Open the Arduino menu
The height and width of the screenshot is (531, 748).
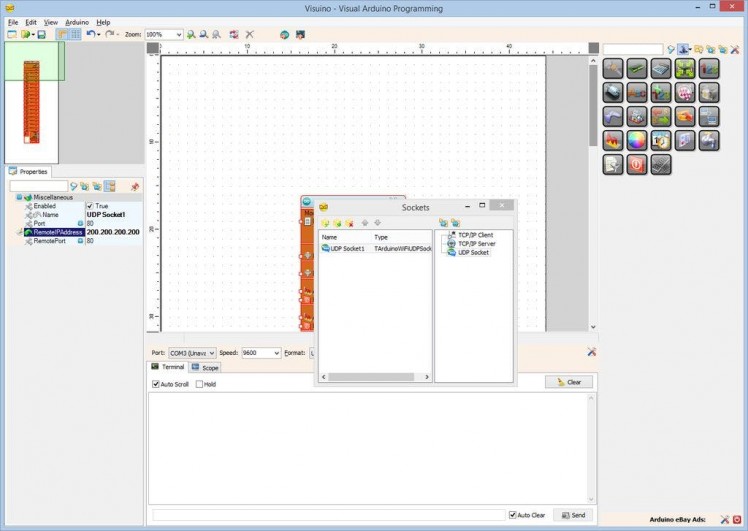tap(77, 21)
